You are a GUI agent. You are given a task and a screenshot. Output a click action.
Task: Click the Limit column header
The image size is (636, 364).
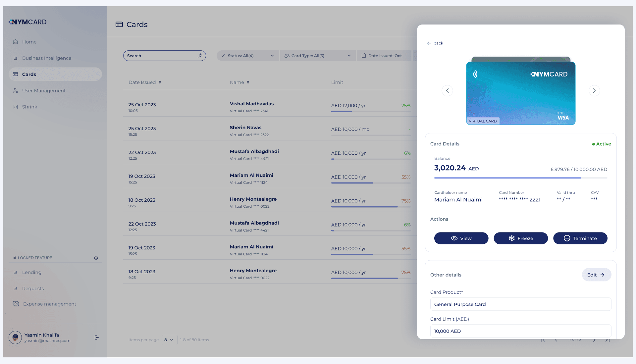(x=337, y=82)
